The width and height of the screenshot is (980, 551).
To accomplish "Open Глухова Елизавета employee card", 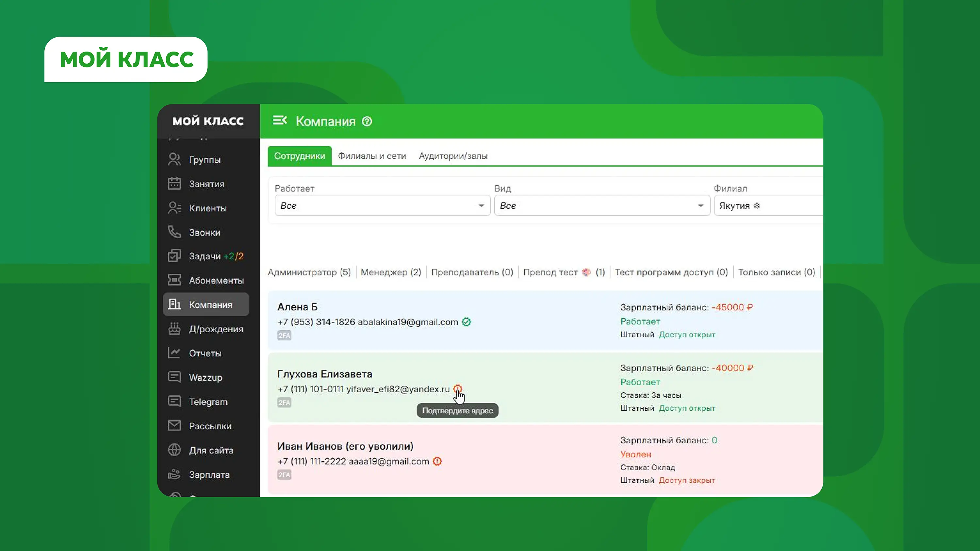I will tap(324, 374).
